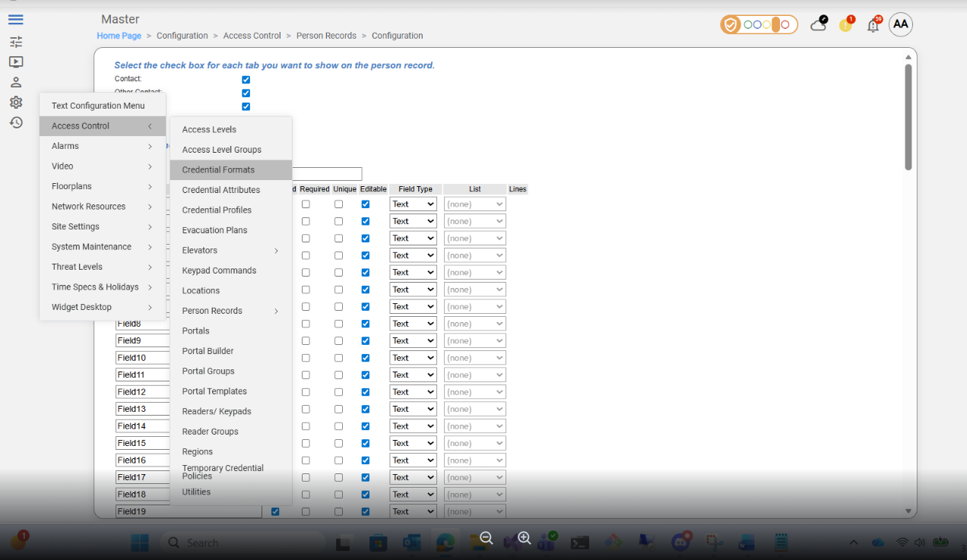Expand the Elevators submenu
The width and height of the screenshot is (967, 560).
[x=230, y=250]
